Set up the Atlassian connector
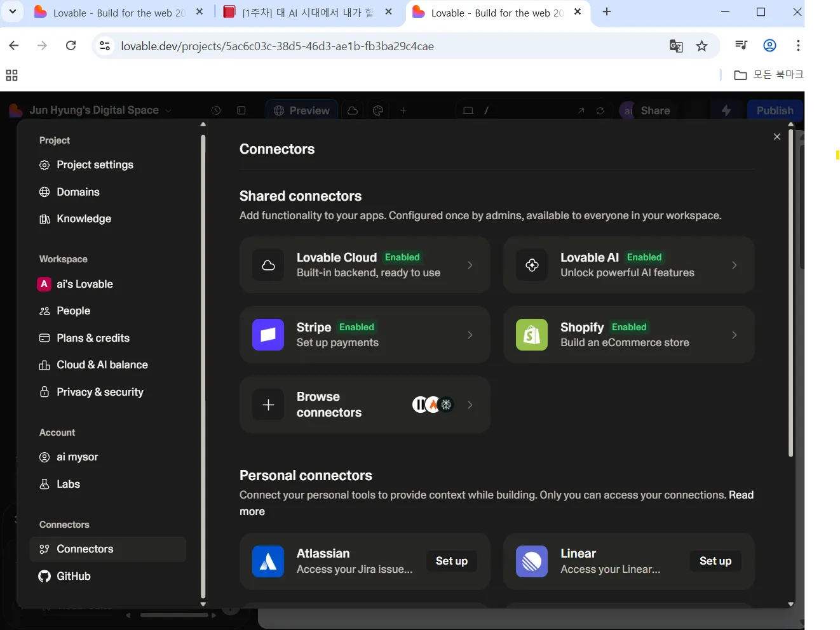 coord(452,561)
